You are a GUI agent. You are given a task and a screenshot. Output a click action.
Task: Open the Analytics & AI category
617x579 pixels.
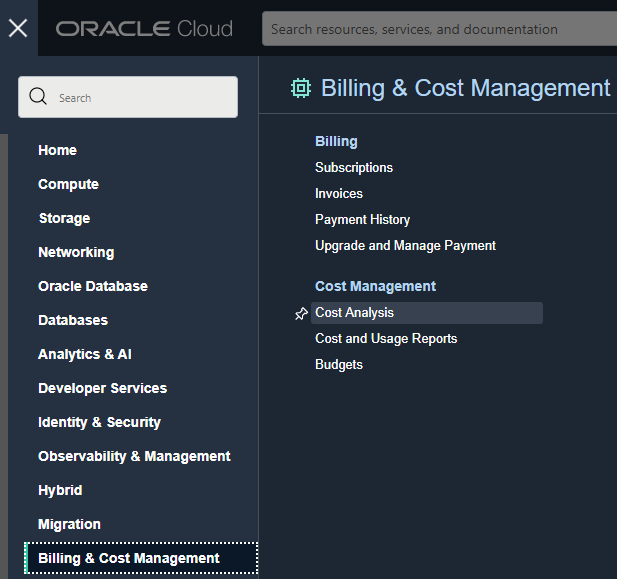point(85,354)
